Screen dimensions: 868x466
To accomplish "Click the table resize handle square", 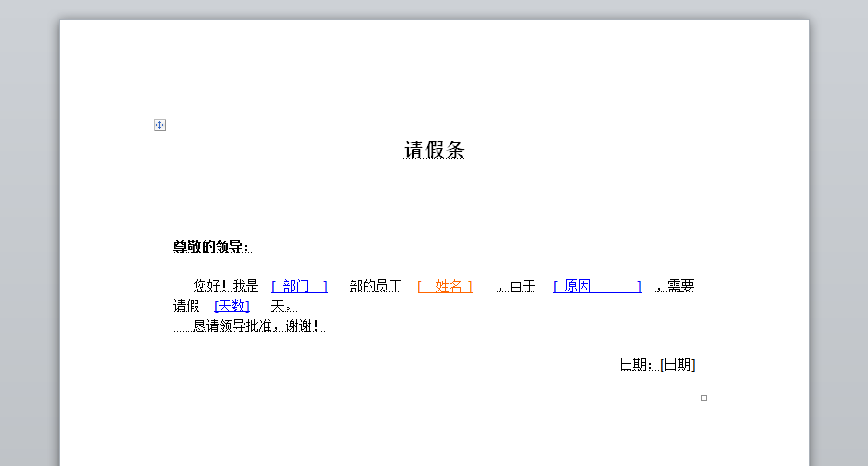I will coord(704,398).
